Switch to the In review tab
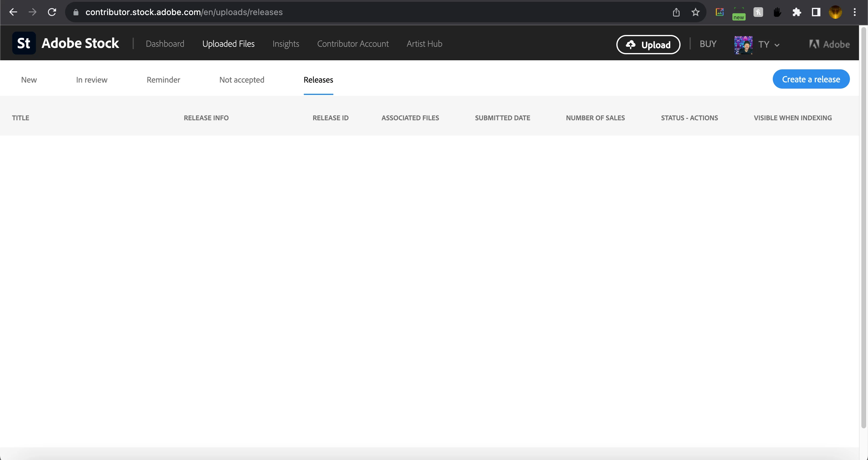Viewport: 868px width, 460px height. (92, 80)
